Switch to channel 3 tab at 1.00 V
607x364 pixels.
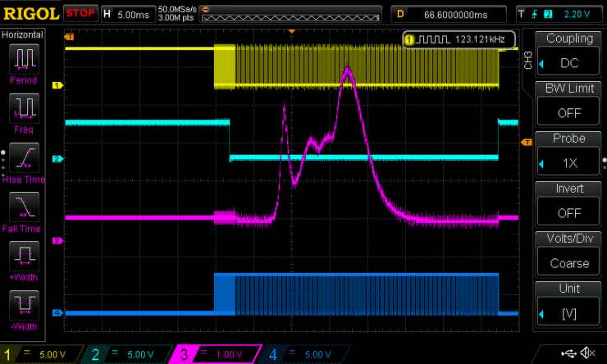click(215, 354)
